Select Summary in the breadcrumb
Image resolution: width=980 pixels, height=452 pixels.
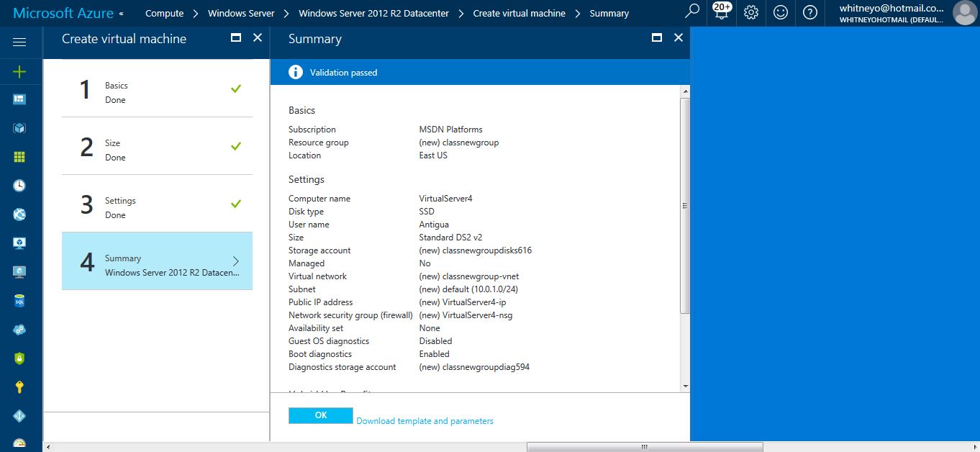(609, 13)
